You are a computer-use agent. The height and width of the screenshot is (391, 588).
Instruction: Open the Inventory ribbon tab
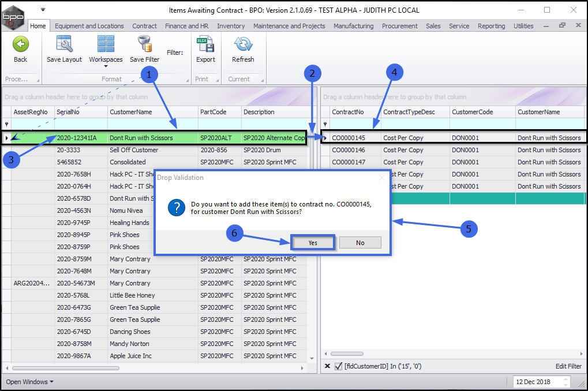click(231, 26)
